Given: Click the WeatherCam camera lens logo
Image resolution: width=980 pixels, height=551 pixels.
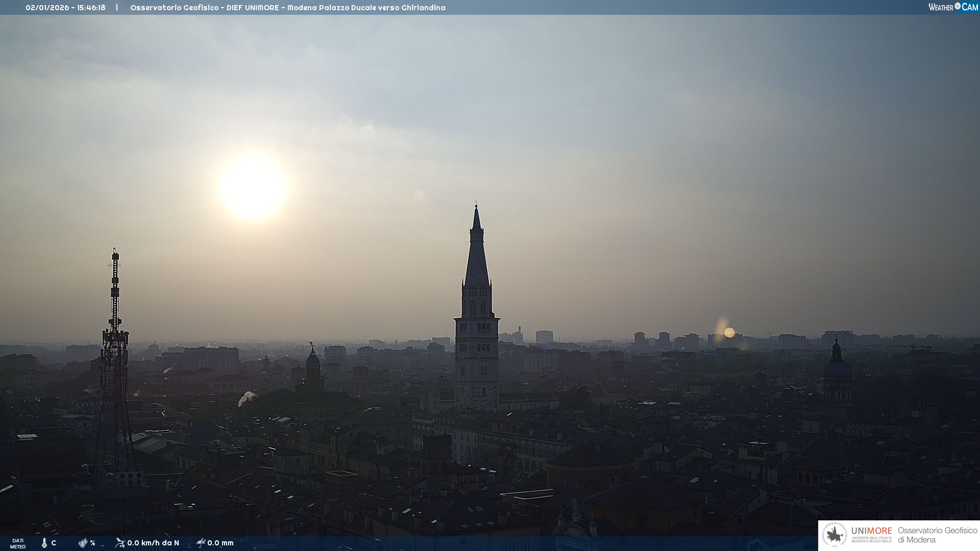Looking at the screenshot, I should click(x=958, y=6).
